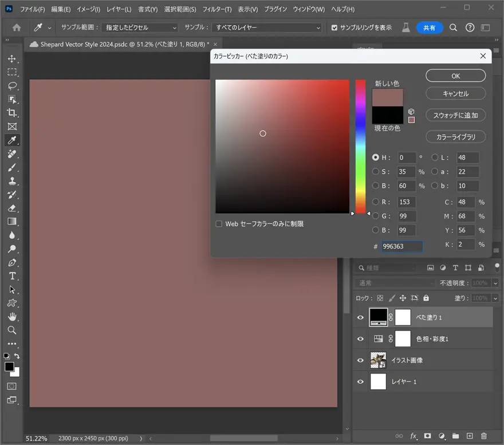504x445 pixels.
Task: Hide the イラスト画像 layer
Action: [x=360, y=360]
